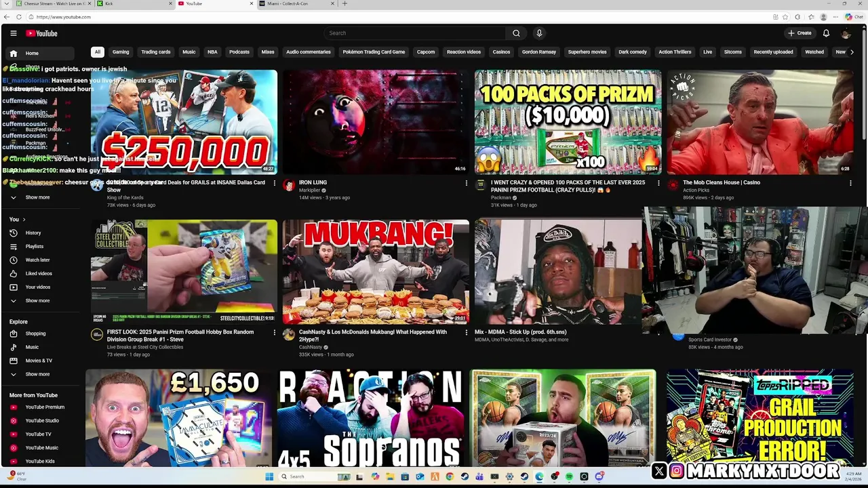Expand Show more under Explore section

coord(41,374)
